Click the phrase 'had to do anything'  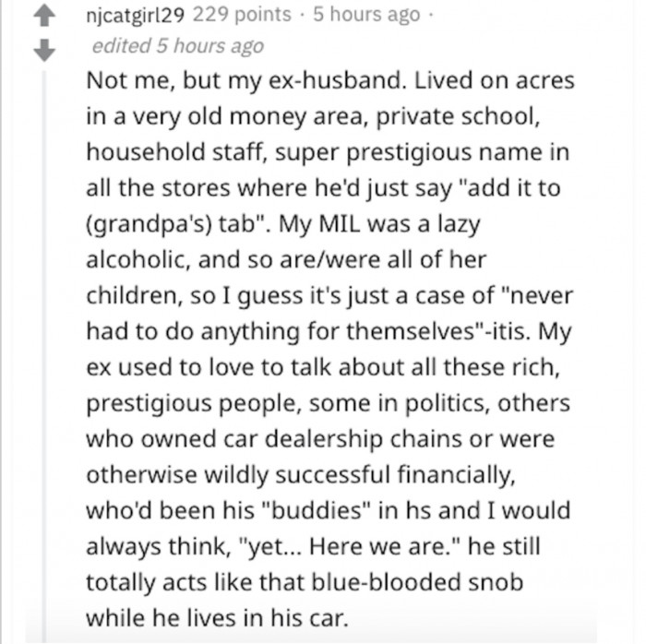click(192, 331)
